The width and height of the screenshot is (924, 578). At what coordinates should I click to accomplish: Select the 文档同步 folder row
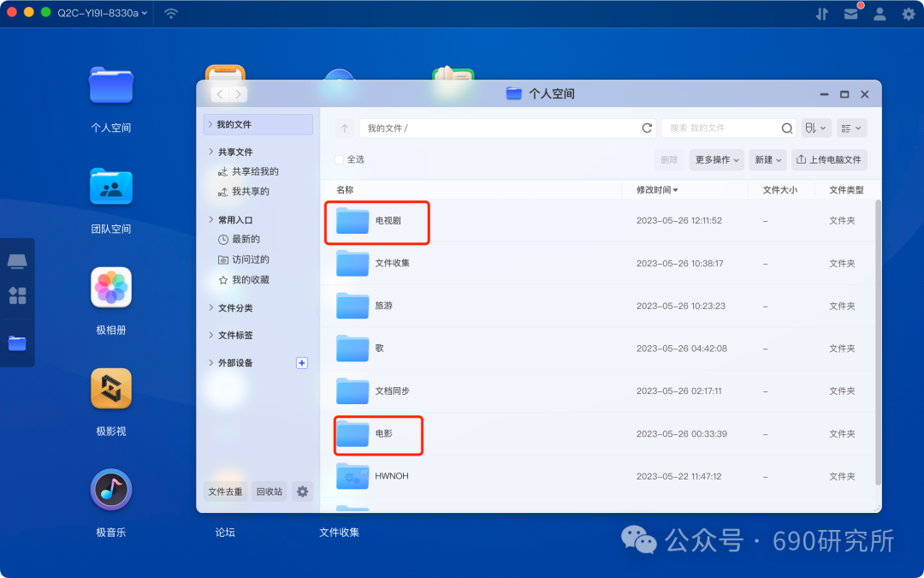coord(597,391)
